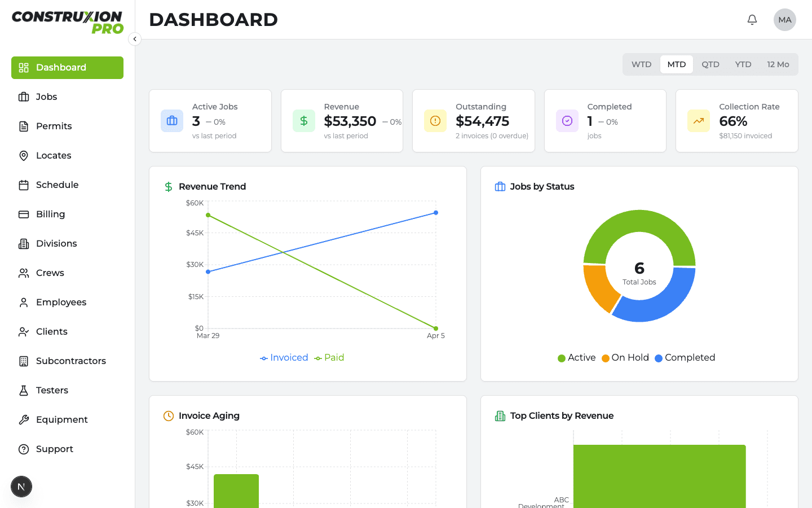The height and width of the screenshot is (508, 812).
Task: Click the Invoiced data point at Apr 5
Action: [x=436, y=213]
